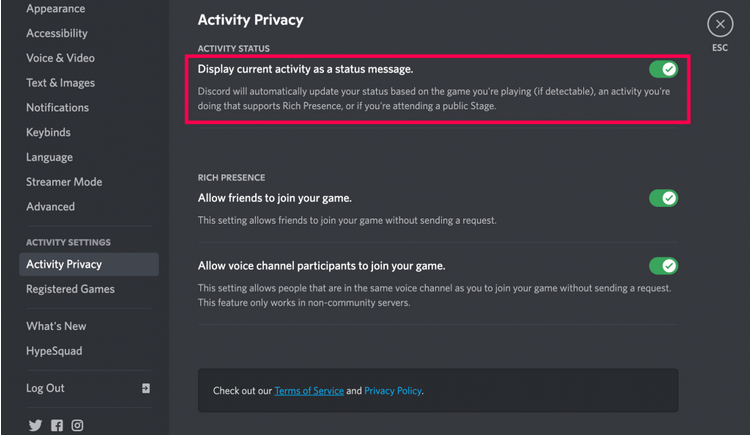Open the Privacy Policy link
The height and width of the screenshot is (435, 750).
click(393, 391)
